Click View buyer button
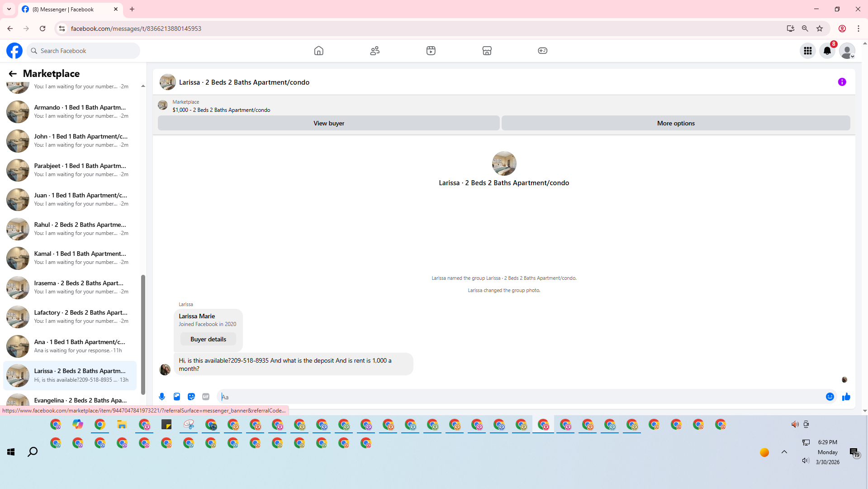The image size is (868, 489). point(329,123)
